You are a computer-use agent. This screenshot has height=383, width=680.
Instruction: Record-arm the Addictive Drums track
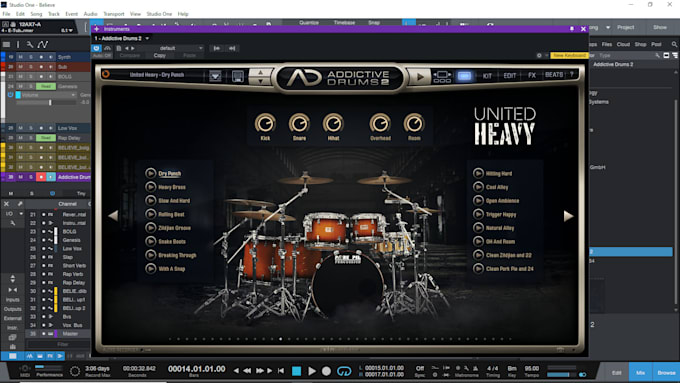41,177
